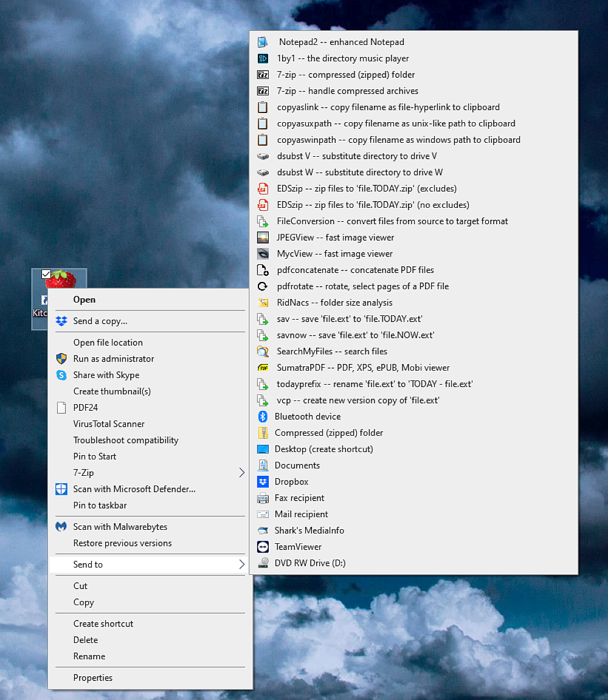Choose Delete from the context menu
The height and width of the screenshot is (700, 608).
[150, 640]
